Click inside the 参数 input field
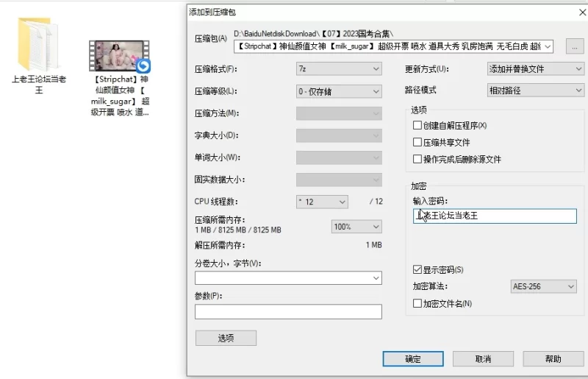The height and width of the screenshot is (379, 588). pos(288,312)
